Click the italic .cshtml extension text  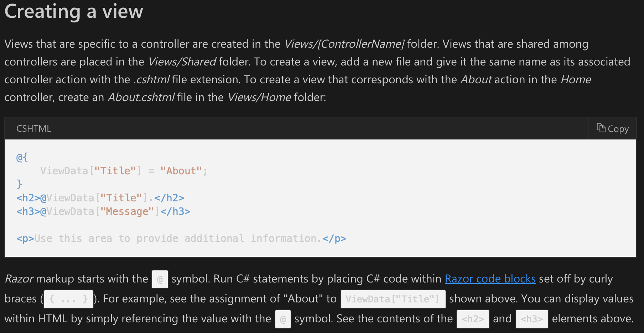pos(151,79)
